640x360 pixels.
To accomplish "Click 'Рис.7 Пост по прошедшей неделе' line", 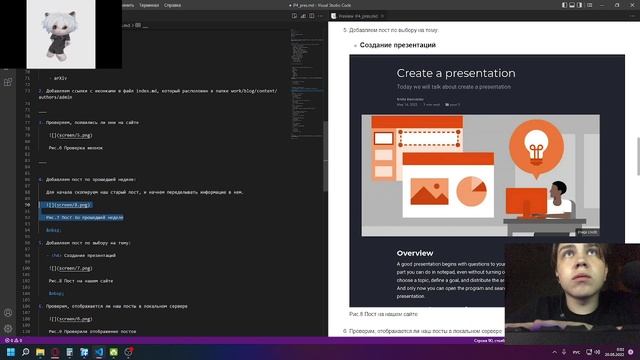I will [84, 218].
